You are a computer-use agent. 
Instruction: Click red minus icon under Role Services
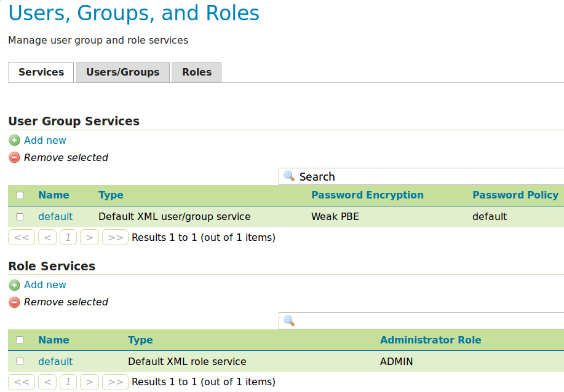click(14, 302)
